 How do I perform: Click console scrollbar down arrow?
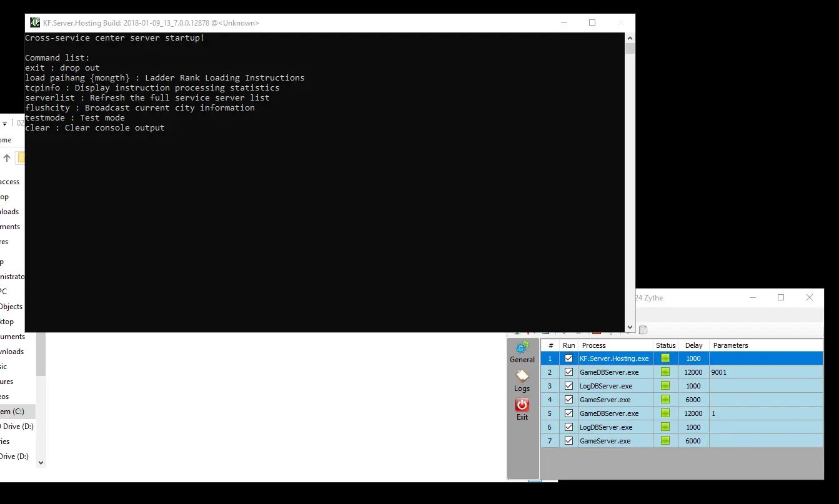click(x=630, y=327)
